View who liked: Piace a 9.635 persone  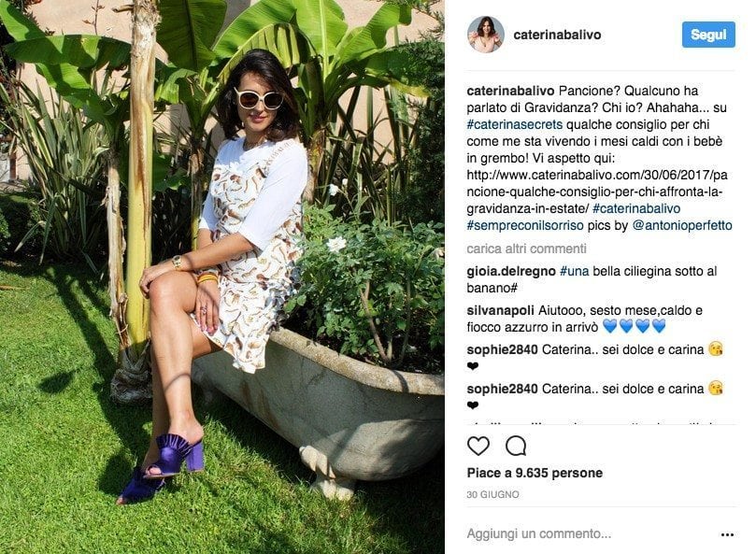pos(535,473)
